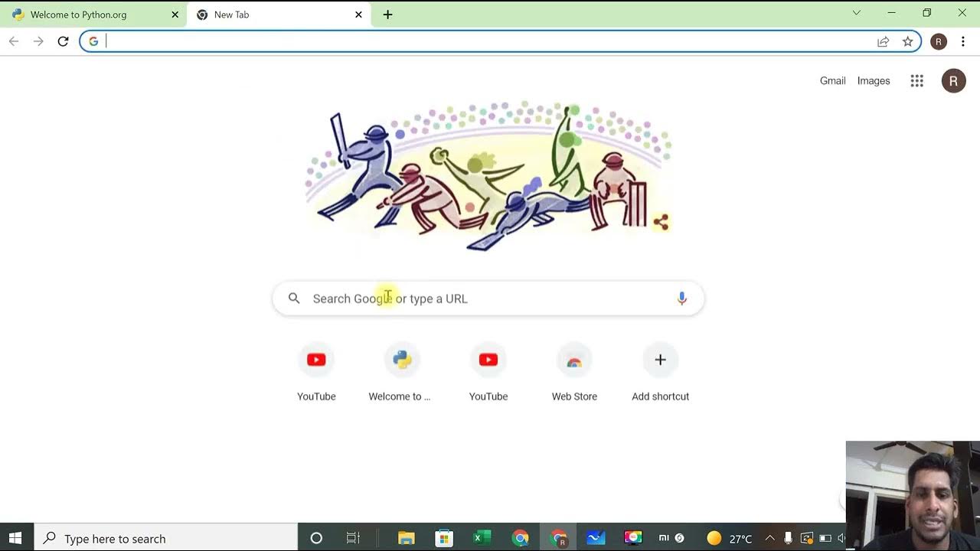Open the first YouTube shortcut
The width and height of the screenshot is (980, 551).
point(316,373)
